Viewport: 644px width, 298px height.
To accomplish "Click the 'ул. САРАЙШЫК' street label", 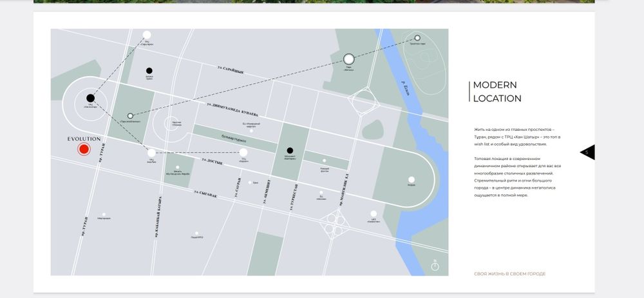I will (231, 70).
